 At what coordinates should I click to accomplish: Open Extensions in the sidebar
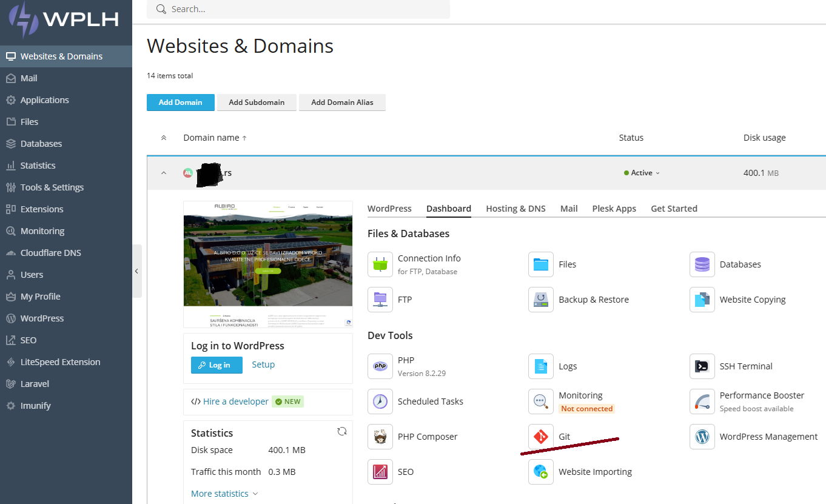[66, 209]
